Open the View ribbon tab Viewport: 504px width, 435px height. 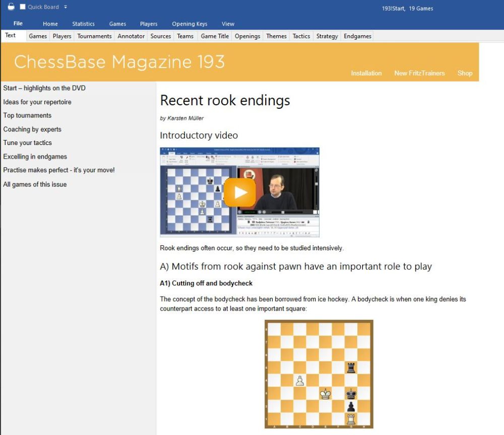(x=228, y=24)
